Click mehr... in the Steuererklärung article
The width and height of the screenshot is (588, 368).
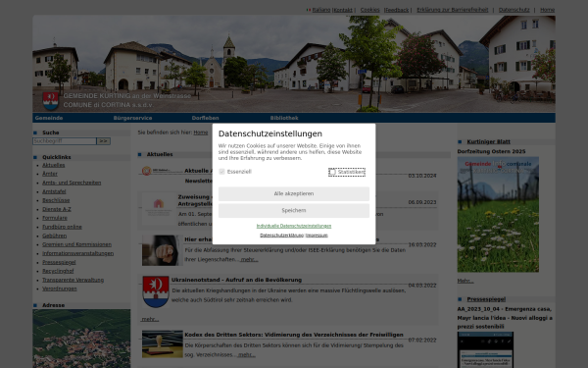pyautogui.click(x=249, y=259)
